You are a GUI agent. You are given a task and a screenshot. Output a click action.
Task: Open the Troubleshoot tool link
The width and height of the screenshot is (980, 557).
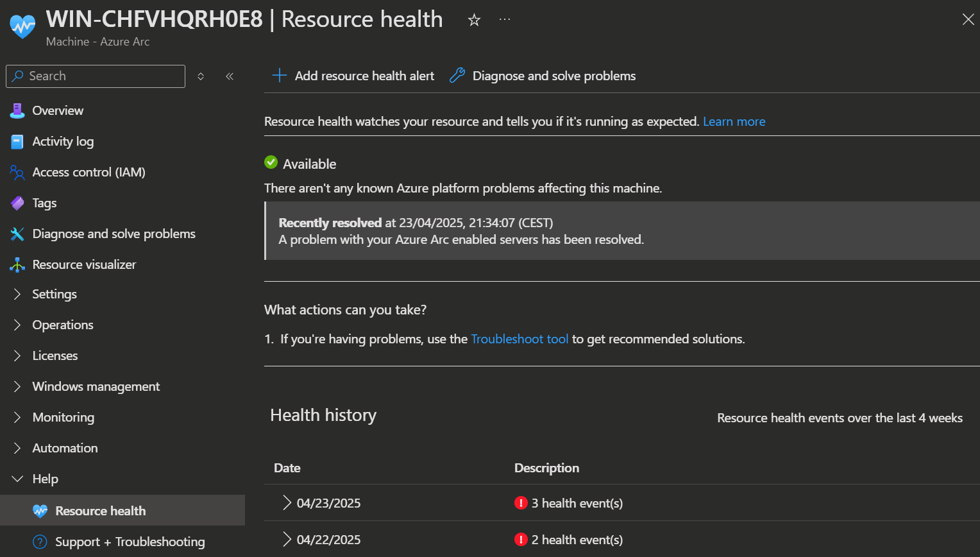coord(520,339)
